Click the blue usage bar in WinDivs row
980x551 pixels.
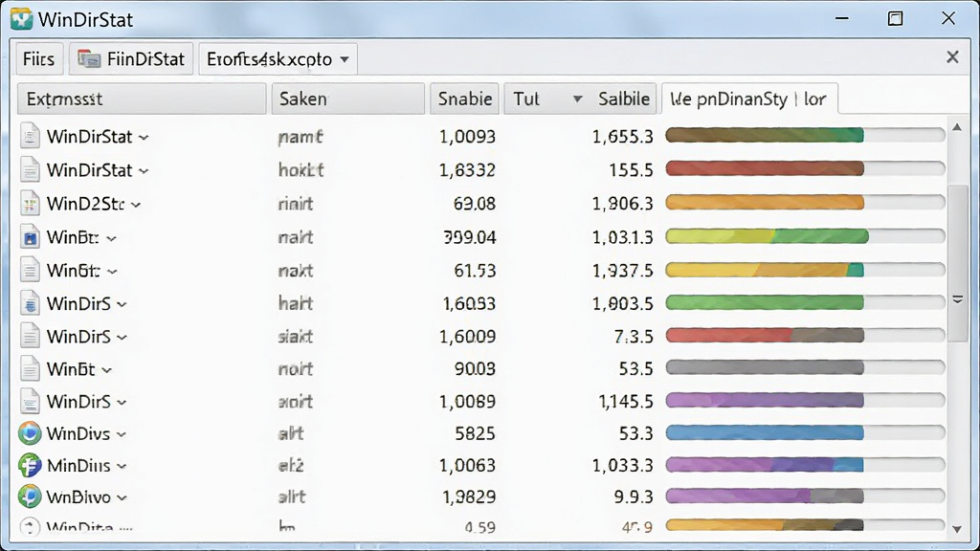[765, 432]
